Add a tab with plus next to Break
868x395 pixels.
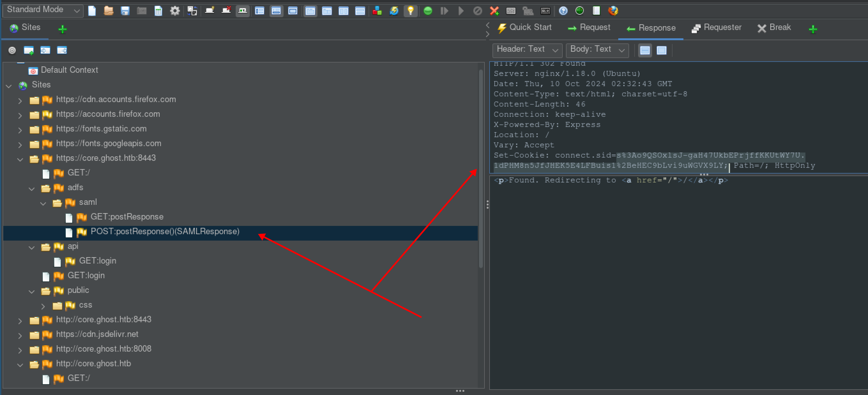coord(813,29)
